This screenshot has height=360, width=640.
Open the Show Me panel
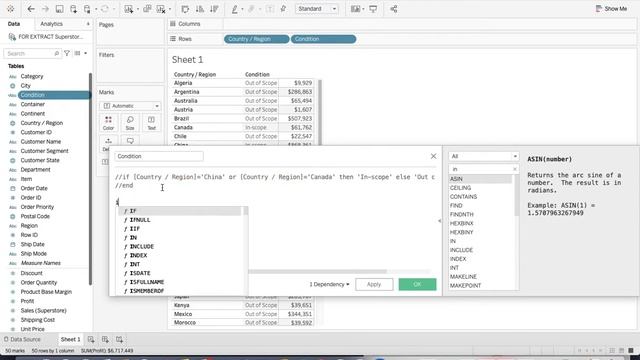(x=611, y=9)
